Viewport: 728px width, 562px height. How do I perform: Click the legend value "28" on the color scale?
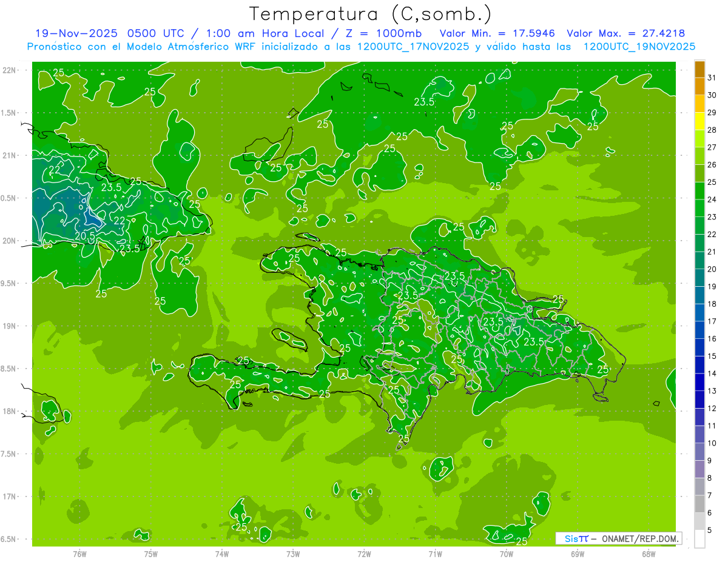(x=712, y=130)
